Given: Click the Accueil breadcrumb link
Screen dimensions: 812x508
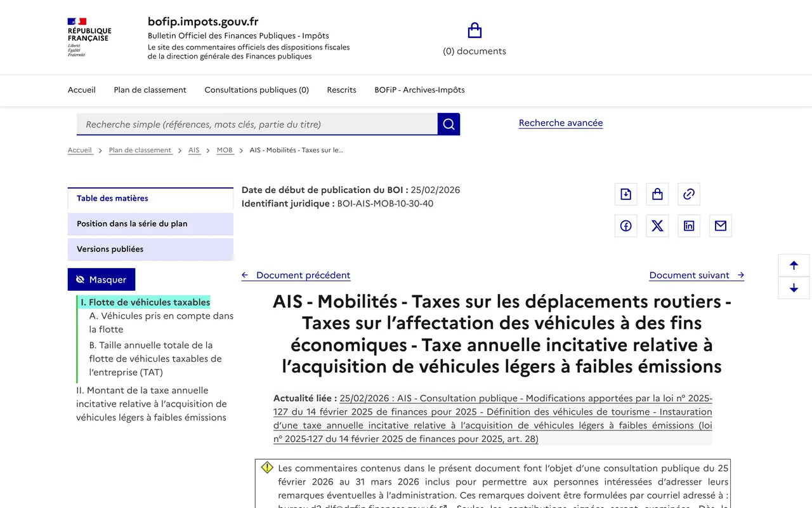Looking at the screenshot, I should (80, 150).
